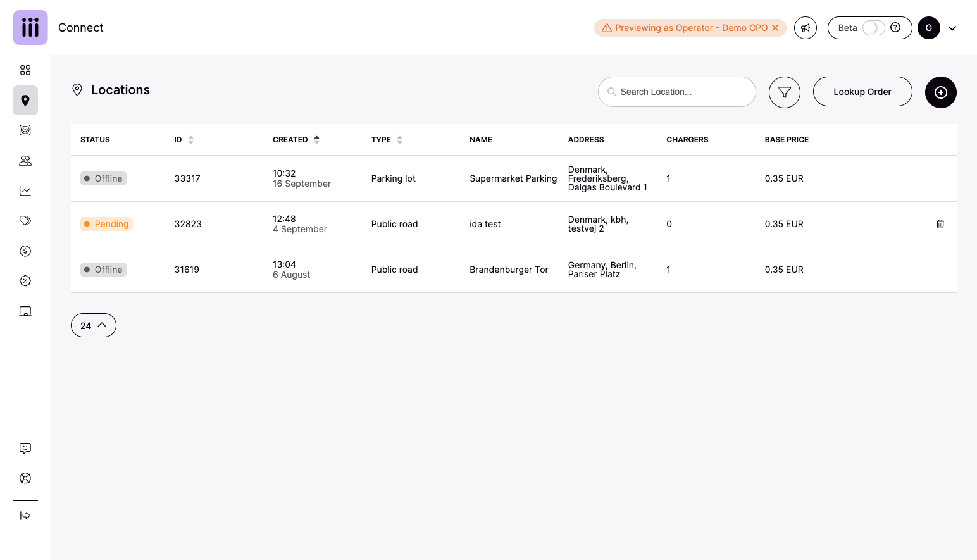Add a new location with plus button
Image resolution: width=977 pixels, height=560 pixels.
coord(941,92)
